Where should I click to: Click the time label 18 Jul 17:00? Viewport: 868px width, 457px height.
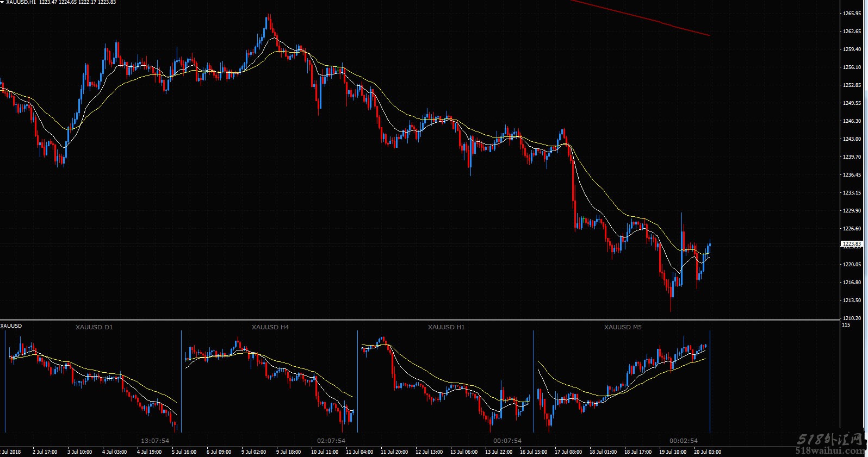click(637, 452)
